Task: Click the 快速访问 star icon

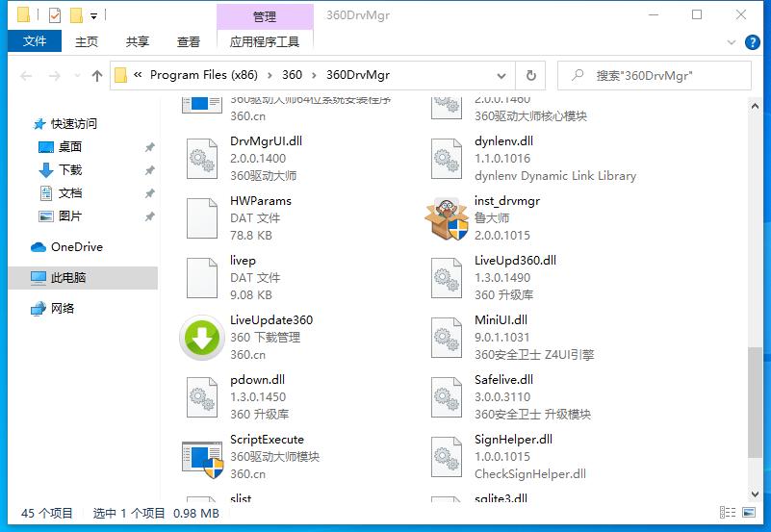Action: coord(39,124)
